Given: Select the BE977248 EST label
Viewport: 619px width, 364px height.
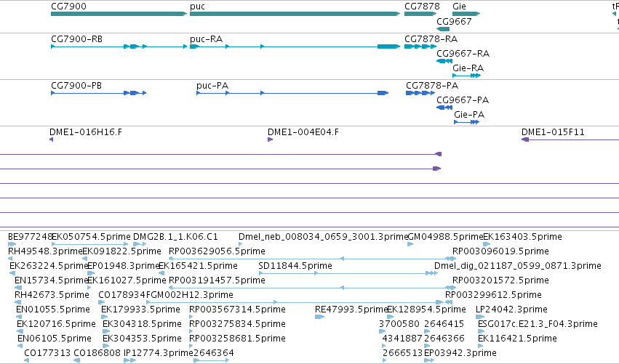Looking at the screenshot, I should tap(30, 237).
